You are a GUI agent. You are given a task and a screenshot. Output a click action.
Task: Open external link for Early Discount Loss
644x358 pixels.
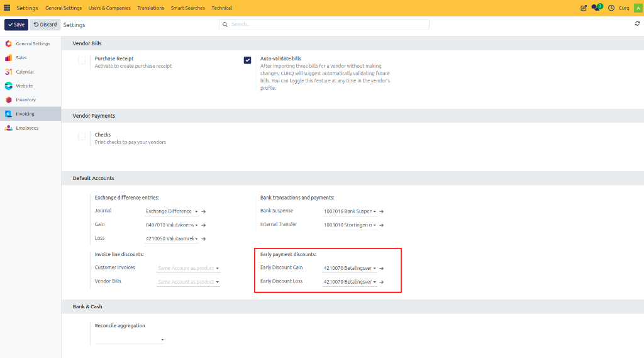coord(381,282)
